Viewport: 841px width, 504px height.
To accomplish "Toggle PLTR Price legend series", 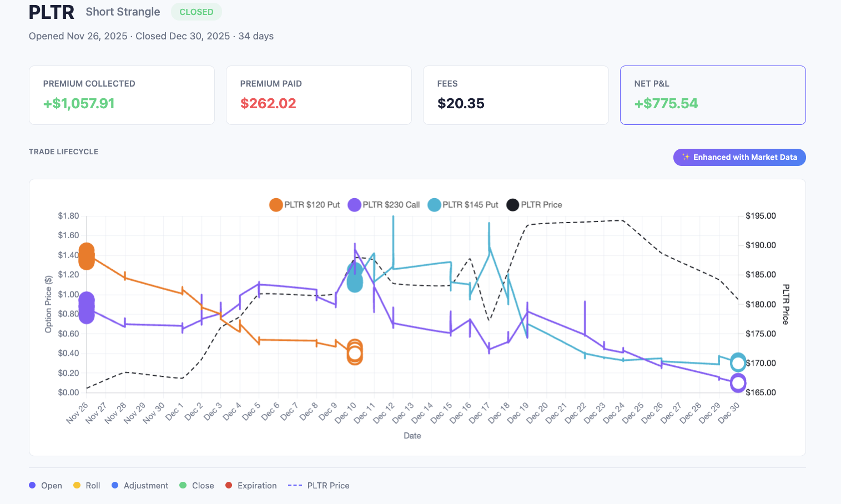I will (534, 205).
